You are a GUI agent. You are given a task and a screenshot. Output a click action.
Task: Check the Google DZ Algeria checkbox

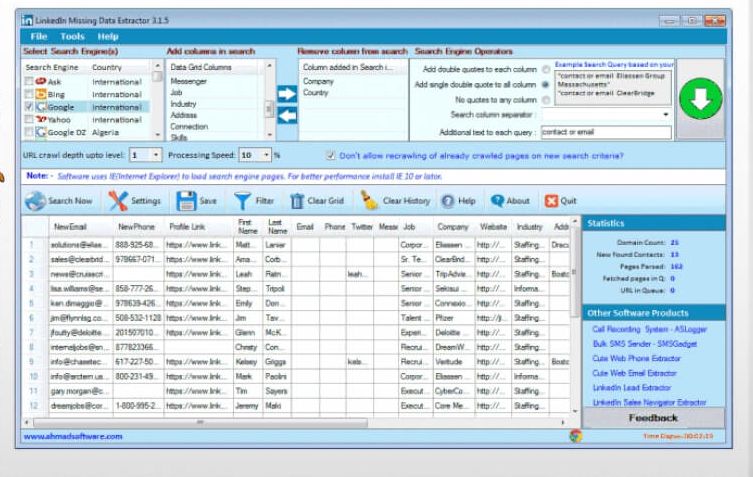click(29, 132)
